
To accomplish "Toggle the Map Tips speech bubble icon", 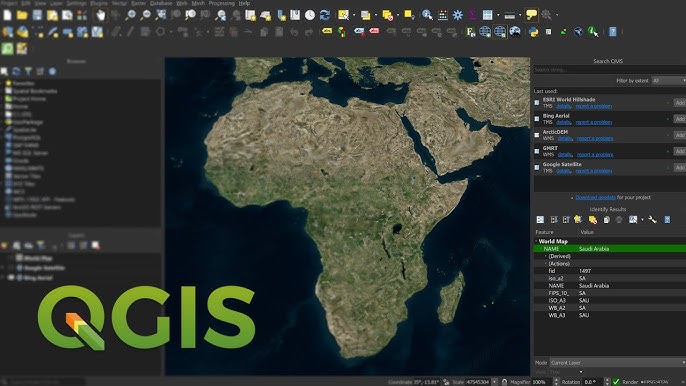I will pyautogui.click(x=531, y=15).
